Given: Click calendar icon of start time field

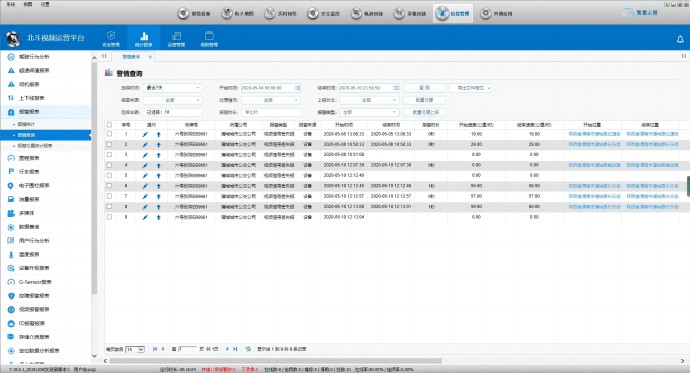Looking at the screenshot, I should (297, 88).
